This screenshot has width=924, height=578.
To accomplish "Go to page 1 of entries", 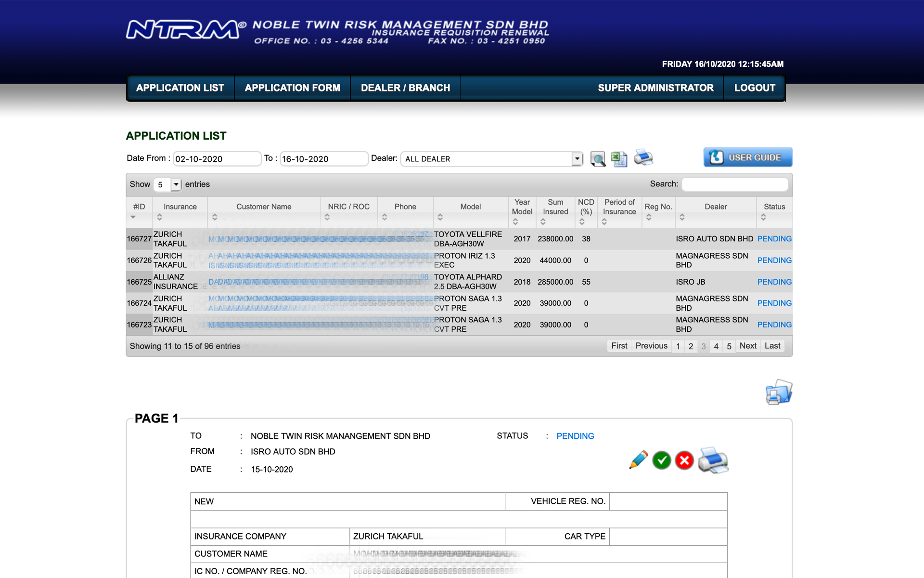I will pos(678,346).
